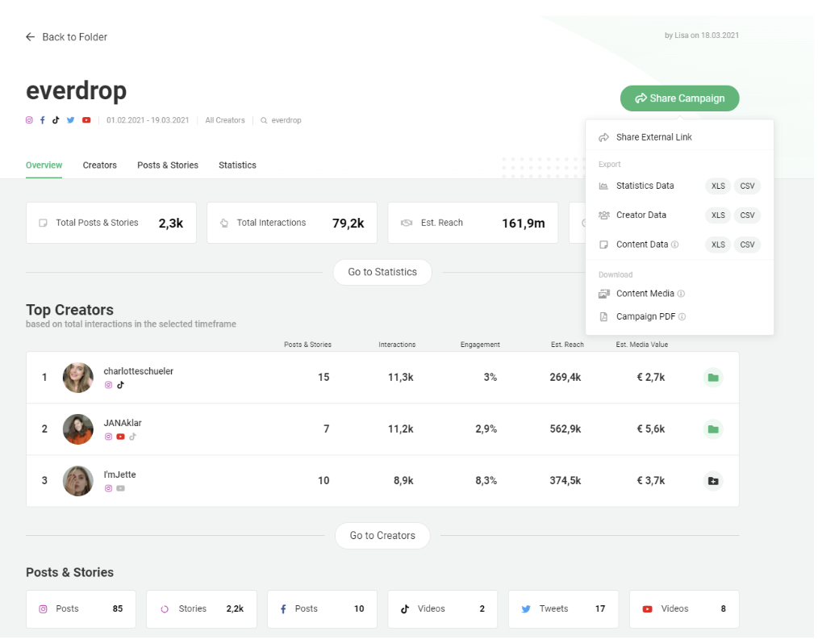
Task: Open charlotteschueler's profile picture
Action: tap(78, 378)
